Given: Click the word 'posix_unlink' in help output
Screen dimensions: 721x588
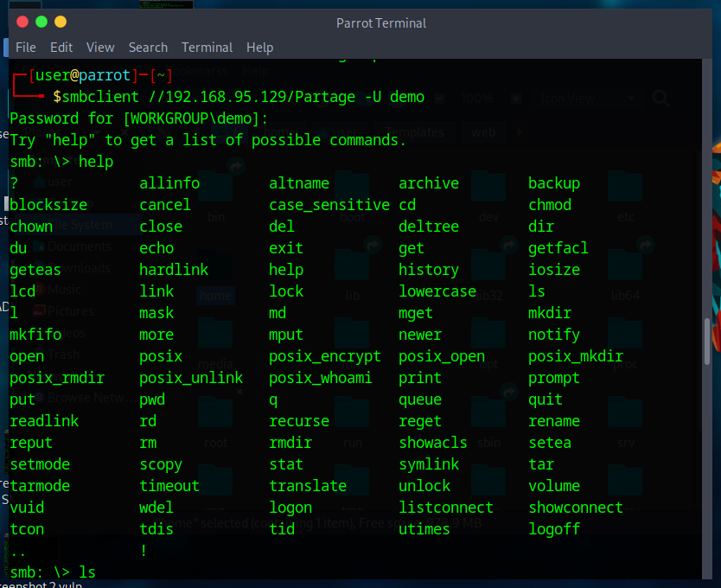Looking at the screenshot, I should [191, 378].
